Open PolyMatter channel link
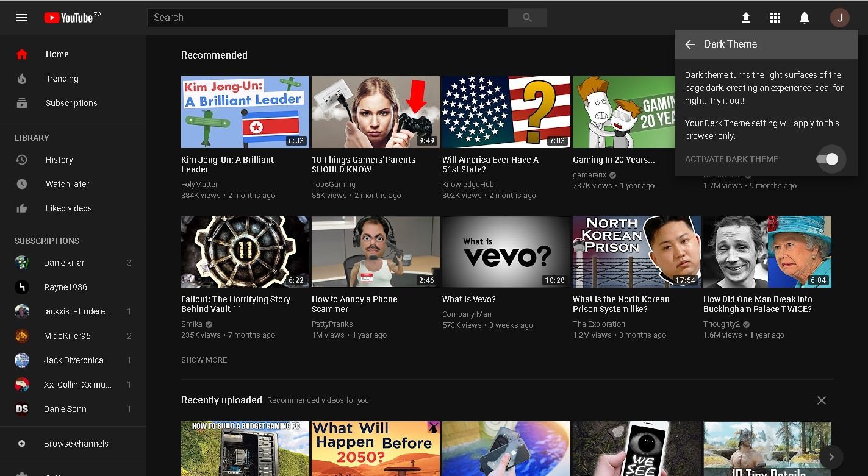This screenshot has width=868, height=476. (x=199, y=185)
